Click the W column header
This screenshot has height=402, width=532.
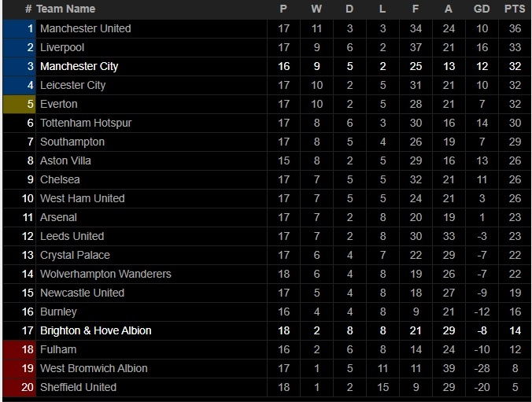pos(316,9)
